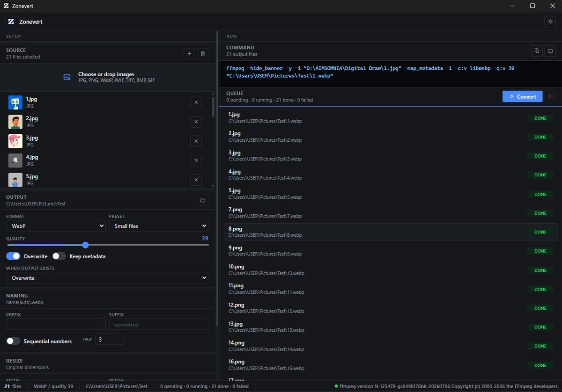Open thumbnail of 3.jpg
Viewport: 562px width, 392px height.
click(x=15, y=141)
